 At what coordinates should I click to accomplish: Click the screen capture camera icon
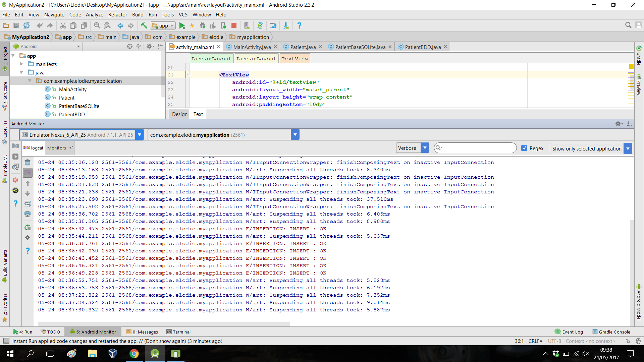15,146
